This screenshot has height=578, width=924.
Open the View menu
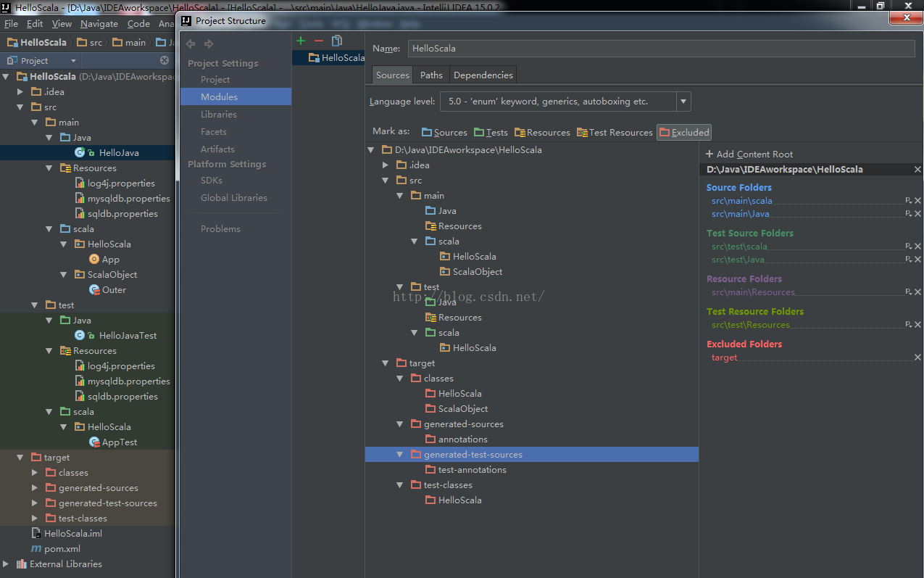click(62, 24)
